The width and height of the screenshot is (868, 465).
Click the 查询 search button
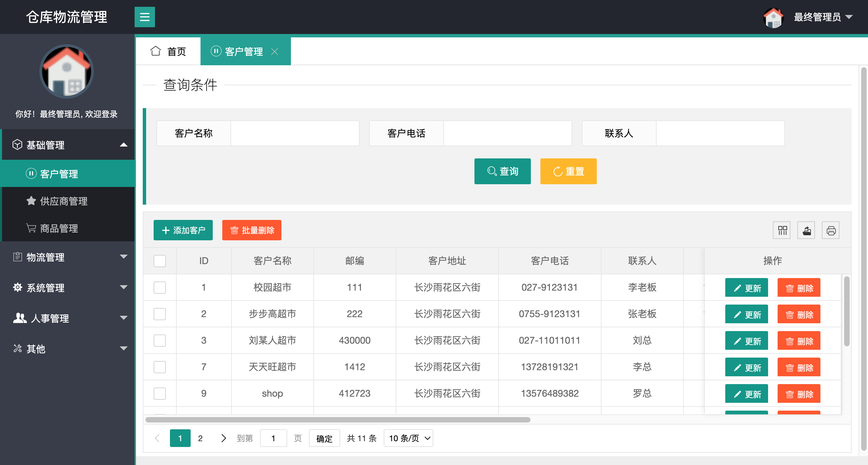pyautogui.click(x=502, y=171)
